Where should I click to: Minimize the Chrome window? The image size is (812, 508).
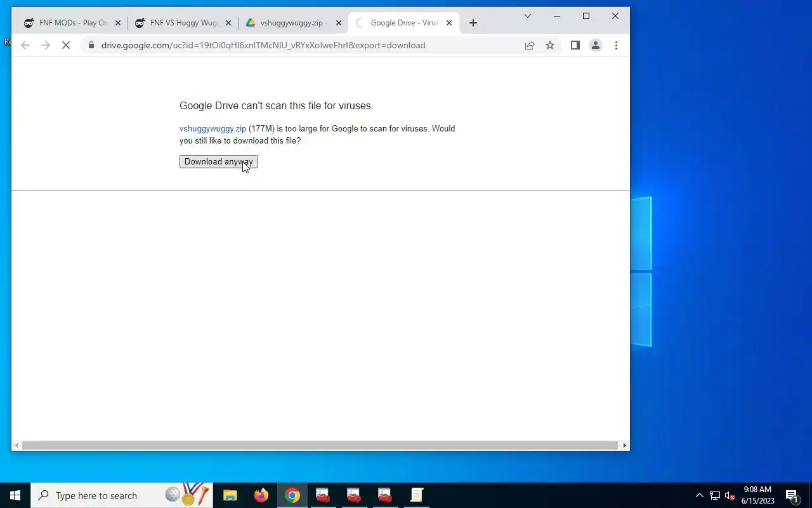(557, 16)
